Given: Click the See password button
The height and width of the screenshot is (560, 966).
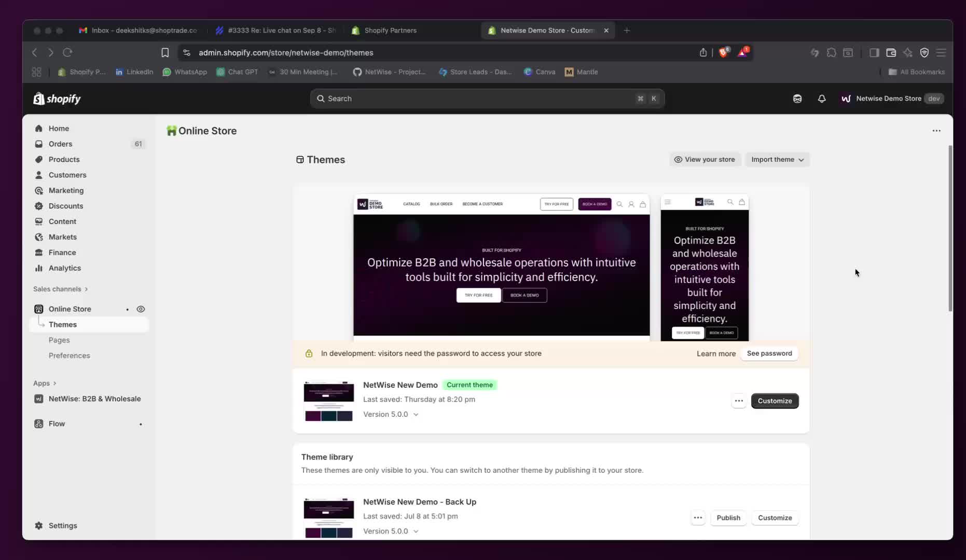Looking at the screenshot, I should pos(769,353).
